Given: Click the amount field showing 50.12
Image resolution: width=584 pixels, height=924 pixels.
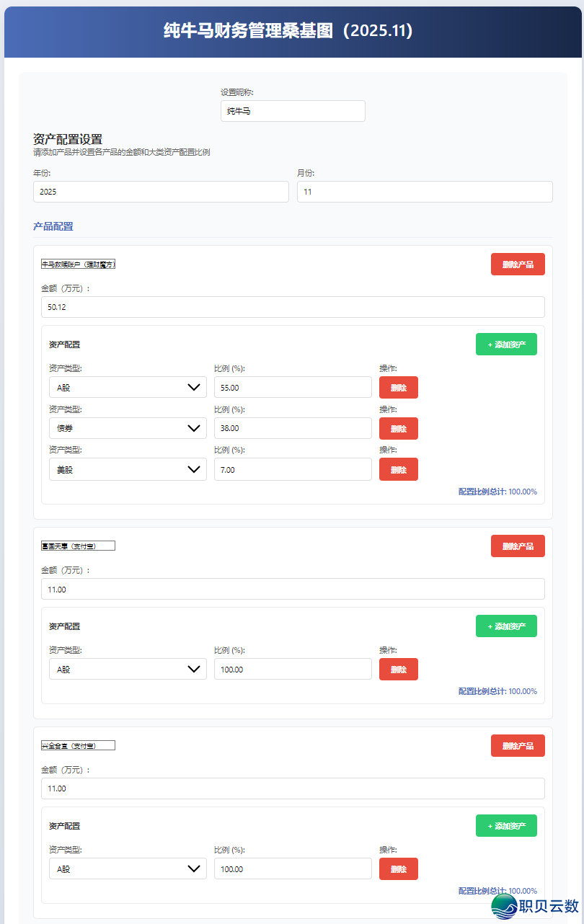Looking at the screenshot, I should click(293, 307).
